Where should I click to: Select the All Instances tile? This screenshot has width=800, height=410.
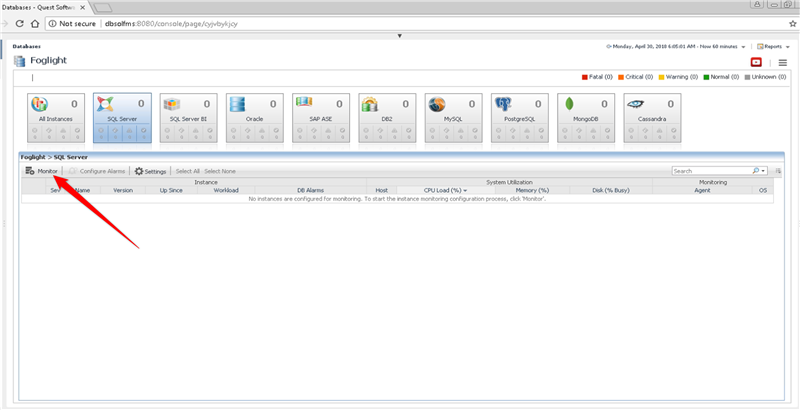[56, 118]
